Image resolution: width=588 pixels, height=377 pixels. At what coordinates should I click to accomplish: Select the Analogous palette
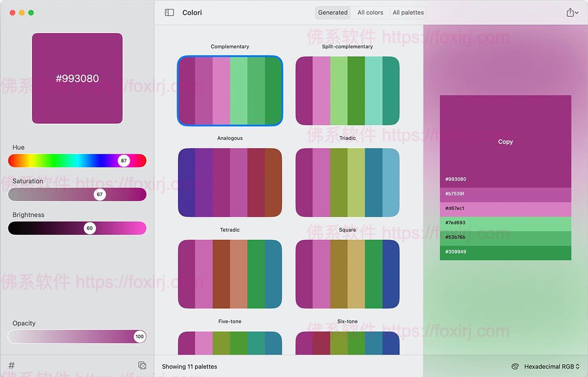[x=230, y=182]
